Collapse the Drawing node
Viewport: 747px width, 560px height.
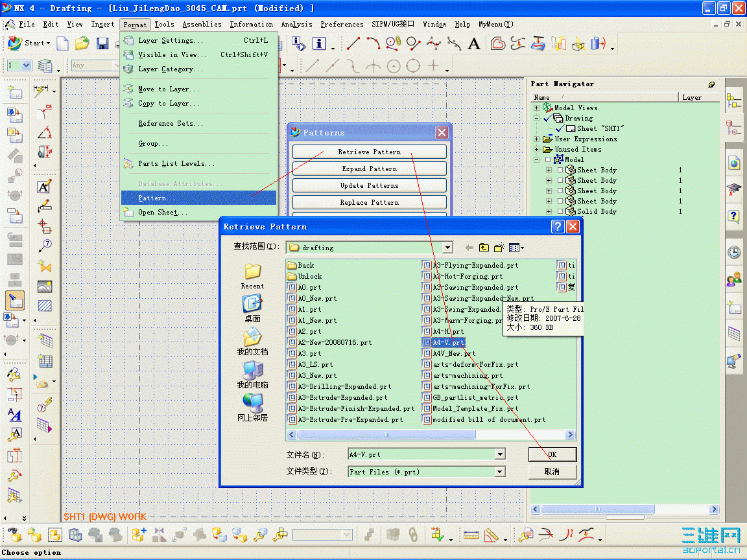536,118
